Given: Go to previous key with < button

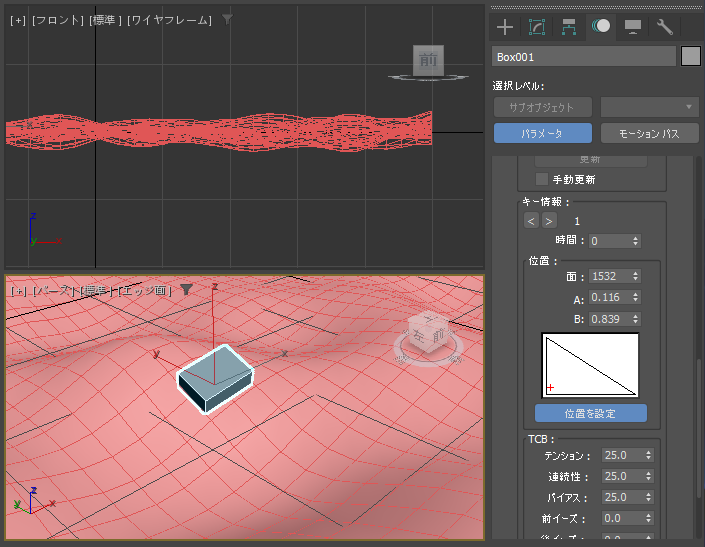Looking at the screenshot, I should (531, 221).
